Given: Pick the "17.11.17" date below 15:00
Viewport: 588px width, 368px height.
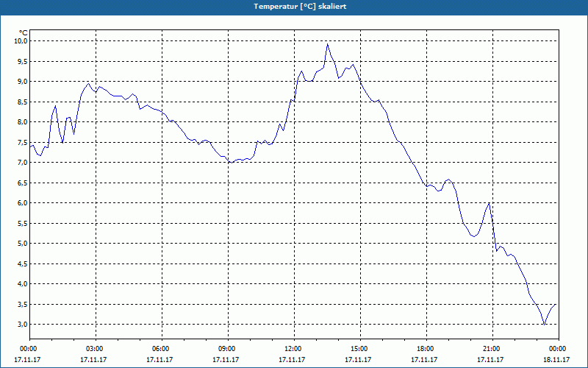Looking at the screenshot, I should tap(358, 359).
